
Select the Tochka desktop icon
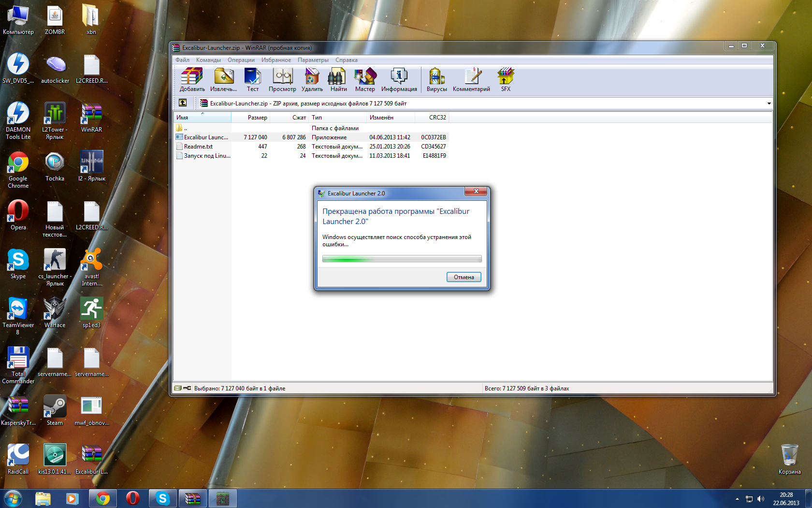(55, 167)
